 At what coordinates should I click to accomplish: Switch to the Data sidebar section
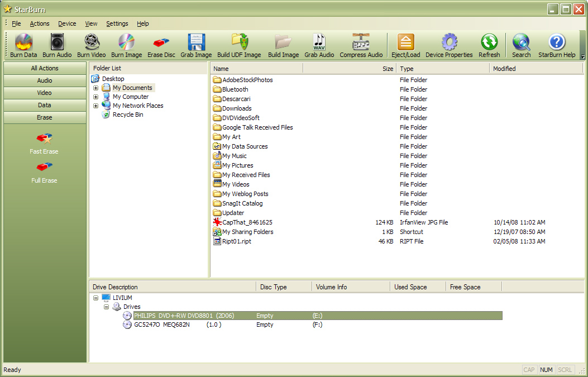[45, 105]
